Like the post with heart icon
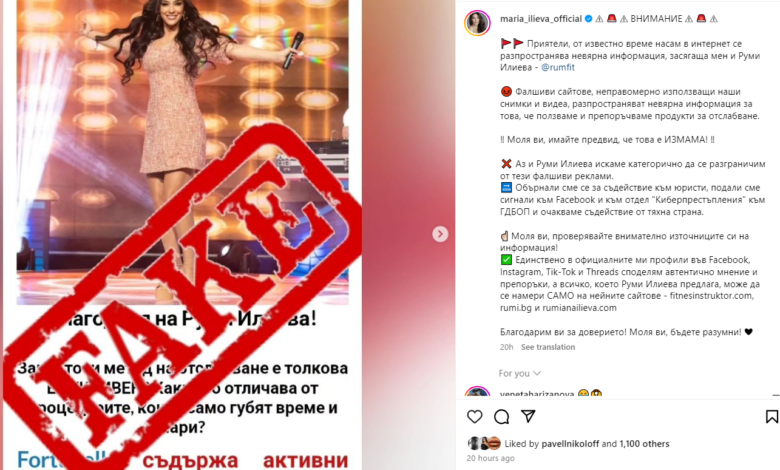The image size is (780, 470). (x=475, y=417)
